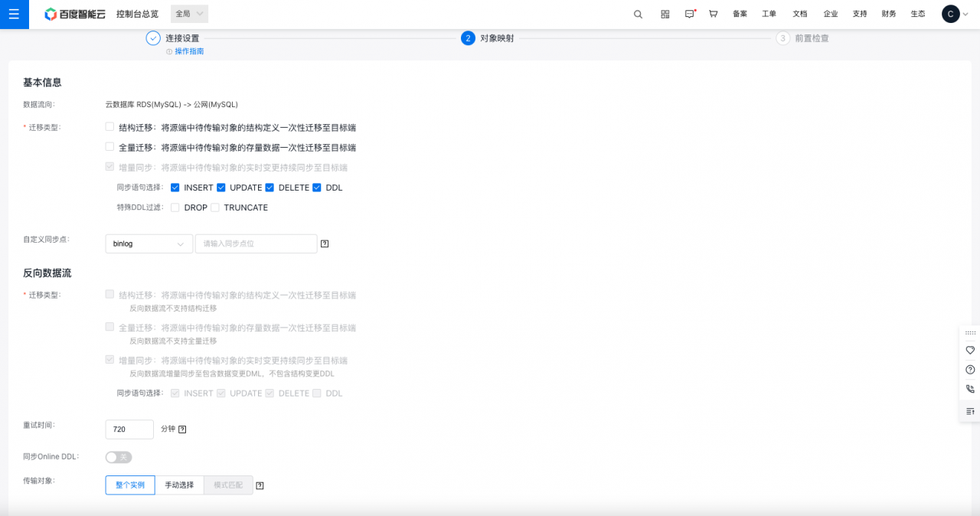Toggle the 同步Online DDL switch
This screenshot has height=516, width=980.
point(119,457)
